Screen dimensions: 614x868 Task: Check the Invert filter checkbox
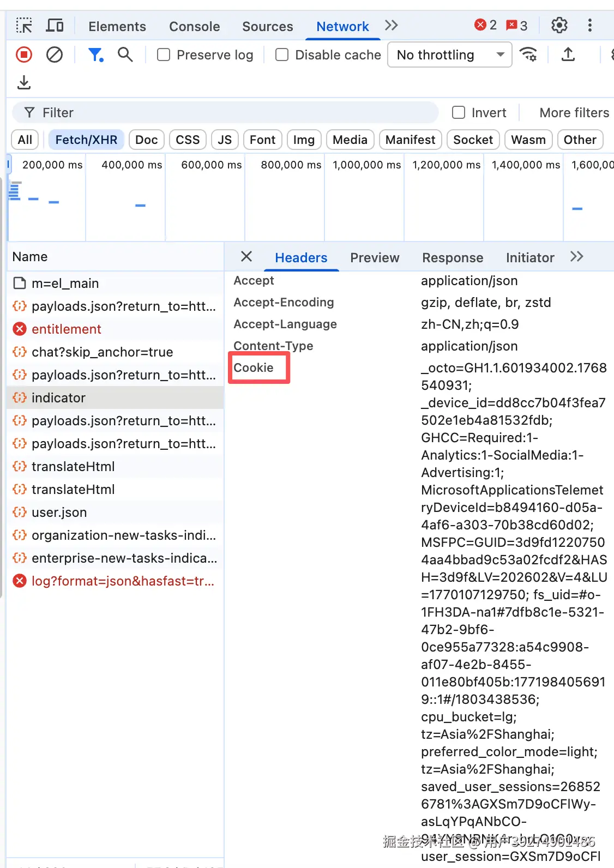tap(459, 112)
